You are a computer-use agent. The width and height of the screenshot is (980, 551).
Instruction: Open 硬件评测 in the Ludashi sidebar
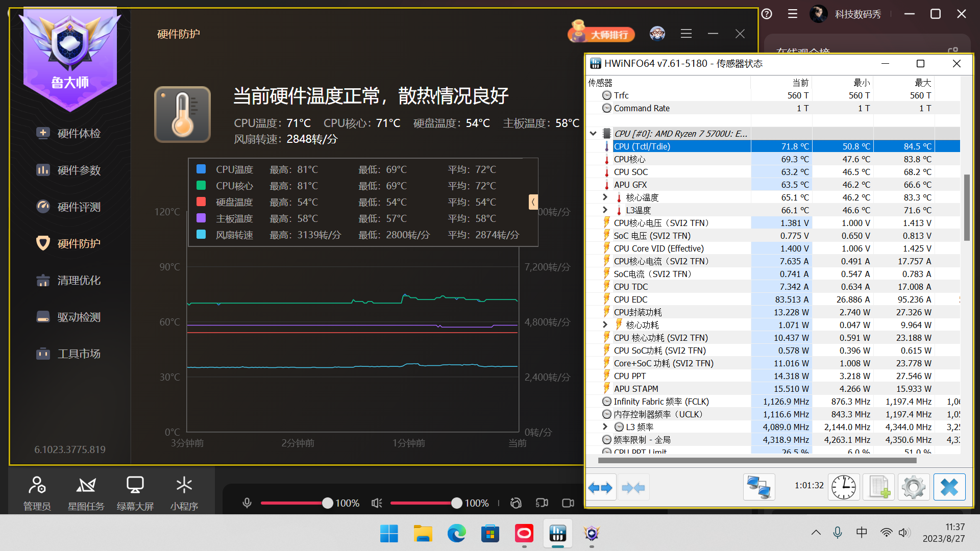[x=68, y=207]
